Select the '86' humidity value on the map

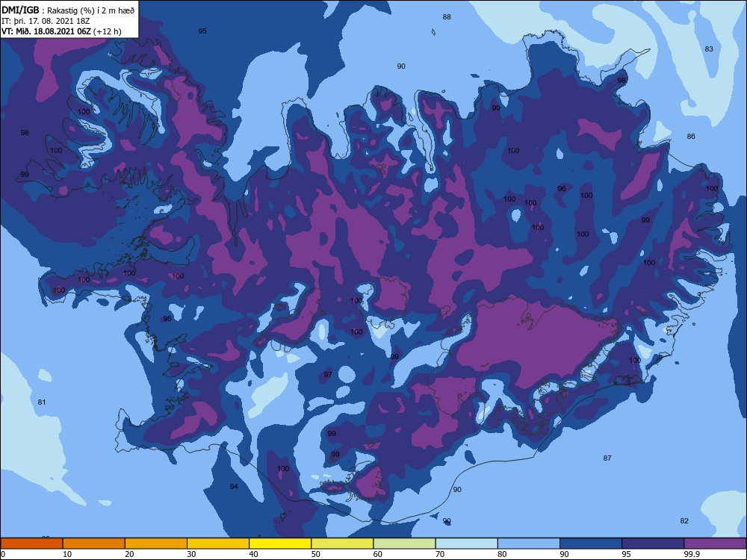(691, 136)
